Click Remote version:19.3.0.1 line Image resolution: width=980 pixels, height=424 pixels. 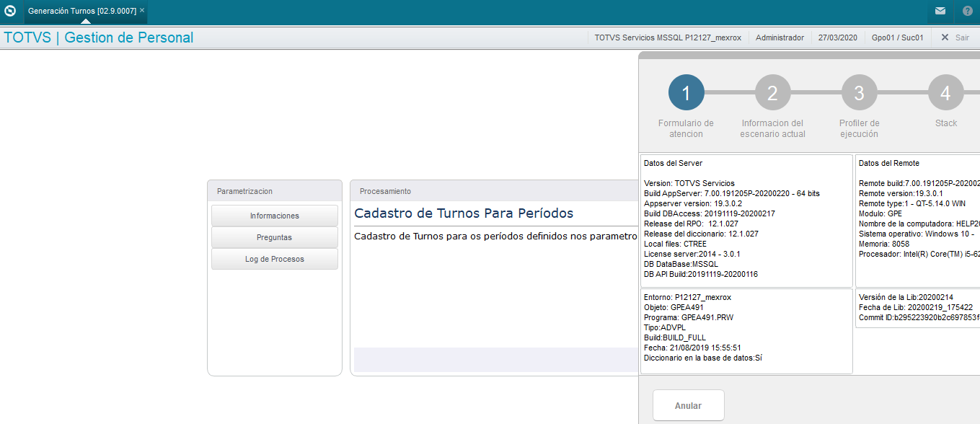point(901,194)
